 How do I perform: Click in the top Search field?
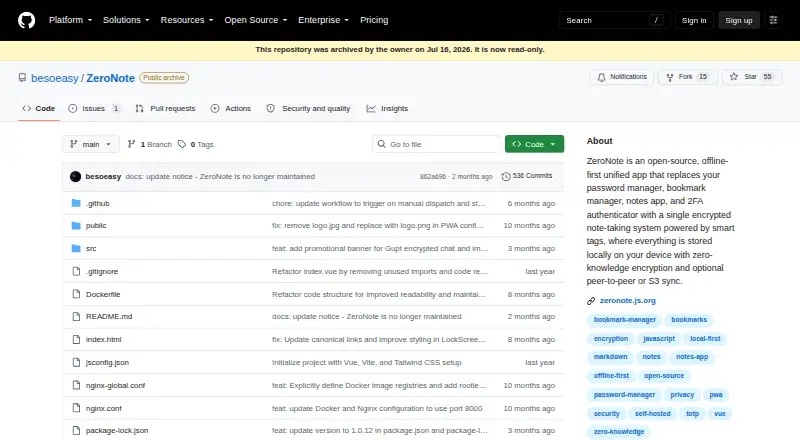tap(614, 20)
